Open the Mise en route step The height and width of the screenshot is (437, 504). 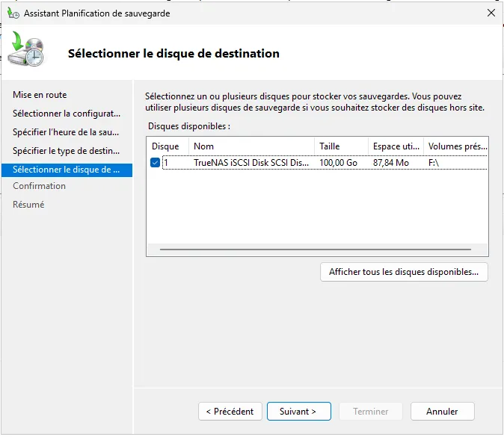click(x=40, y=95)
